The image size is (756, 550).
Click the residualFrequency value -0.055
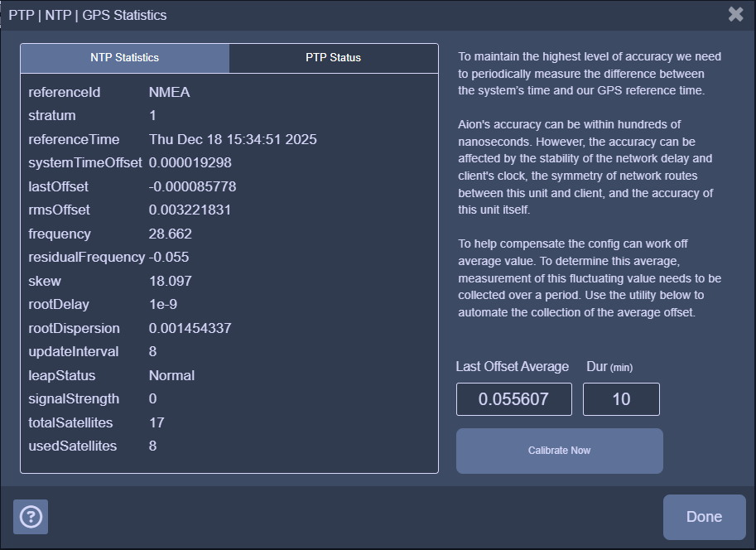tap(169, 257)
